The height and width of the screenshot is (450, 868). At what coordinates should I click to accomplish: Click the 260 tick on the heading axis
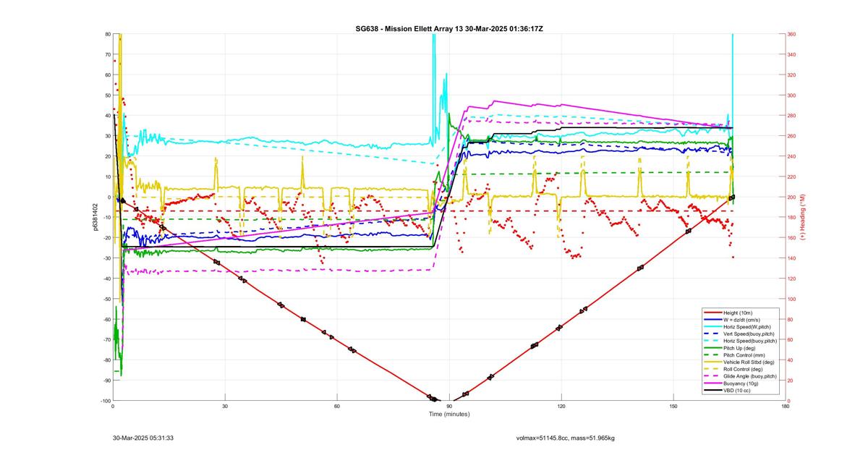pos(792,136)
